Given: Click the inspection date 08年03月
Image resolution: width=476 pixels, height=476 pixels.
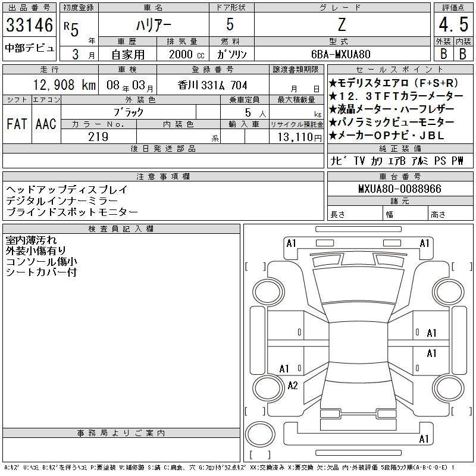Looking at the screenshot, I should [130, 85].
